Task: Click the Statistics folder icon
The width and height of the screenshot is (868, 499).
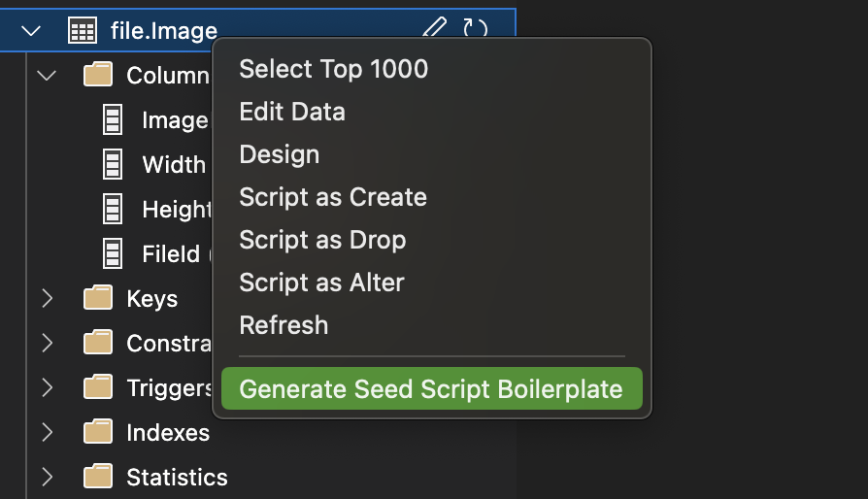Action: pyautogui.click(x=98, y=477)
